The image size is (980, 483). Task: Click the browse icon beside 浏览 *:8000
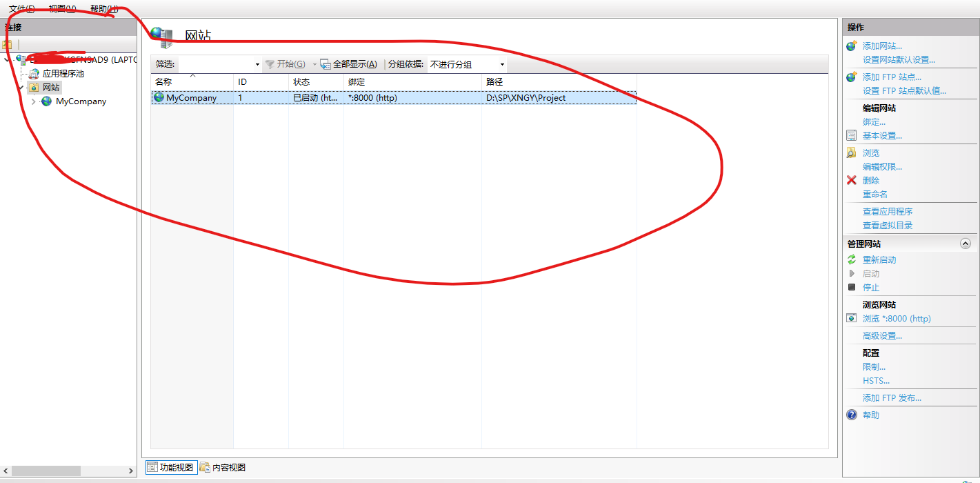pyautogui.click(x=851, y=318)
